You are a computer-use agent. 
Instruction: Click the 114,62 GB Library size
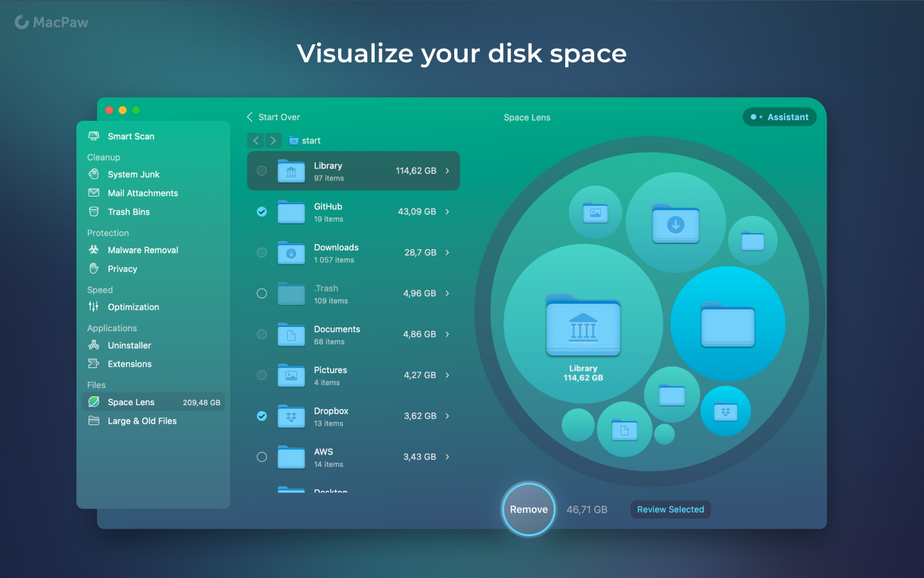click(x=416, y=171)
